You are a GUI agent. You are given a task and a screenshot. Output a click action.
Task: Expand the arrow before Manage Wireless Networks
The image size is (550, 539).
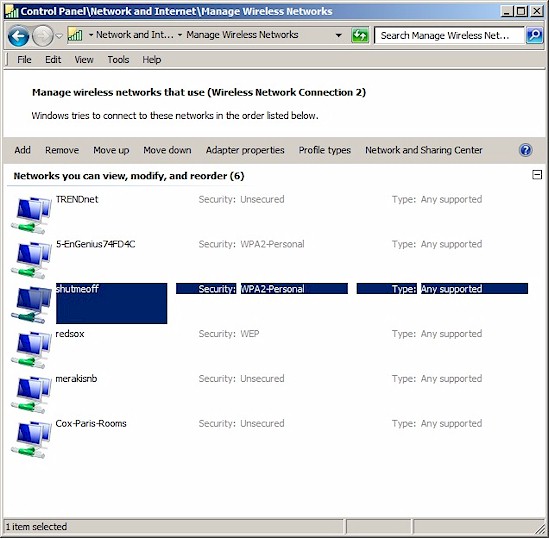point(180,35)
